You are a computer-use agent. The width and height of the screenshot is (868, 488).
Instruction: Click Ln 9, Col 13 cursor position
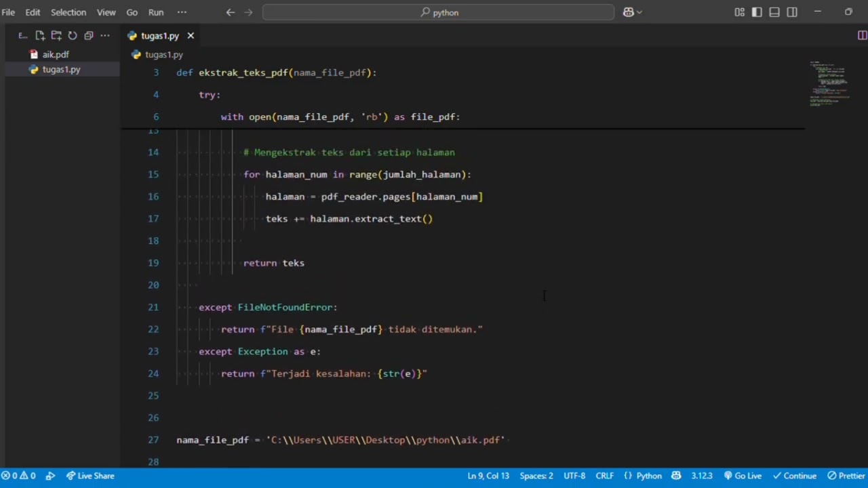coord(488,476)
